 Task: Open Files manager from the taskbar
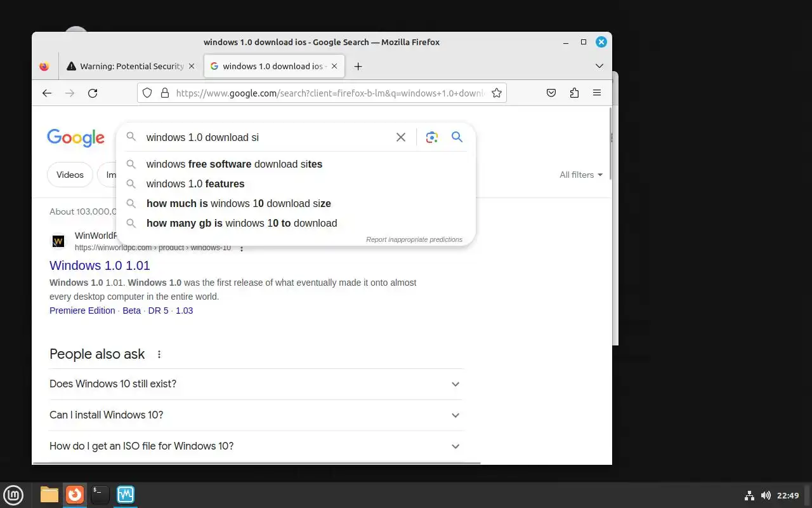(49, 495)
